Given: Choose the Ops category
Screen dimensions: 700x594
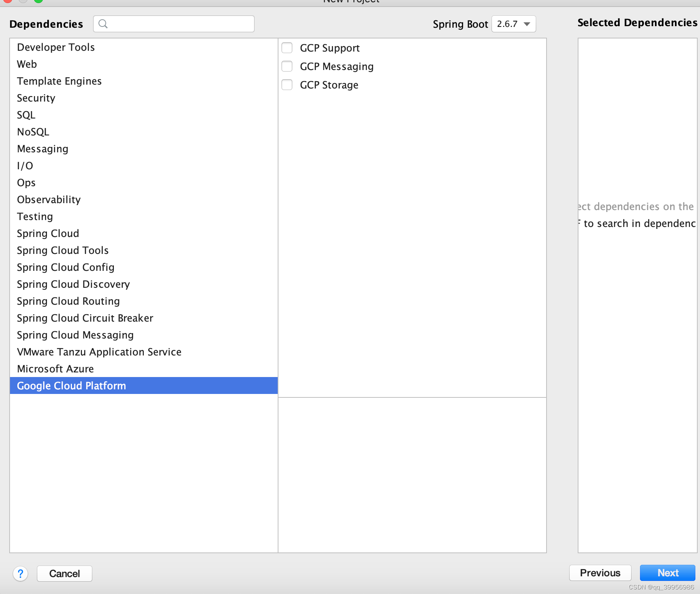Looking at the screenshot, I should [x=144, y=183].
